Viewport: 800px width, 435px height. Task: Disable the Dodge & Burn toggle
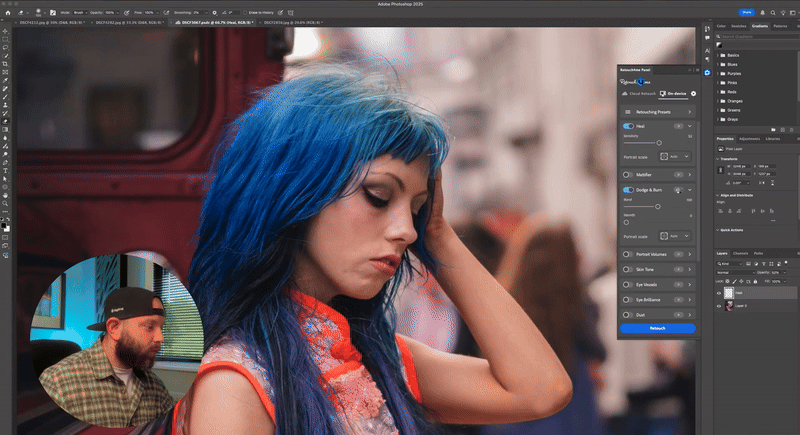click(x=628, y=190)
